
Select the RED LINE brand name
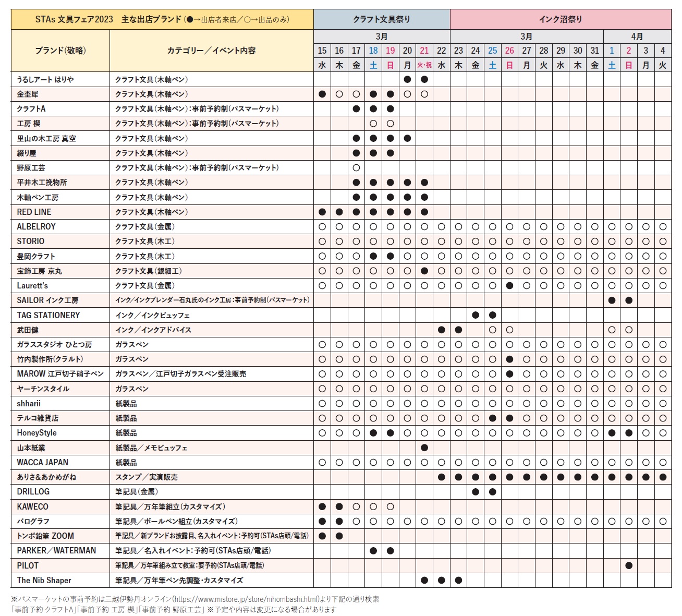(x=34, y=212)
